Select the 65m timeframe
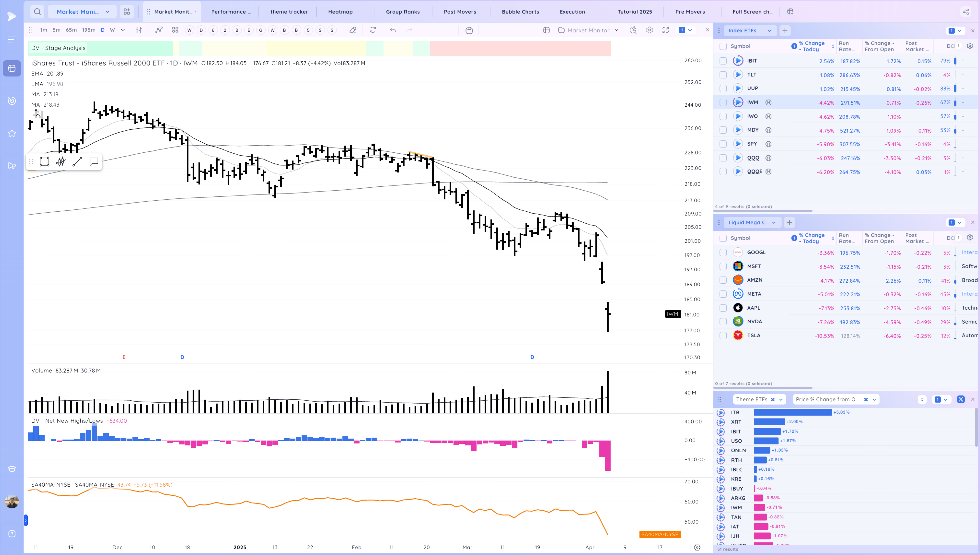This screenshot has width=980, height=555. point(71,30)
